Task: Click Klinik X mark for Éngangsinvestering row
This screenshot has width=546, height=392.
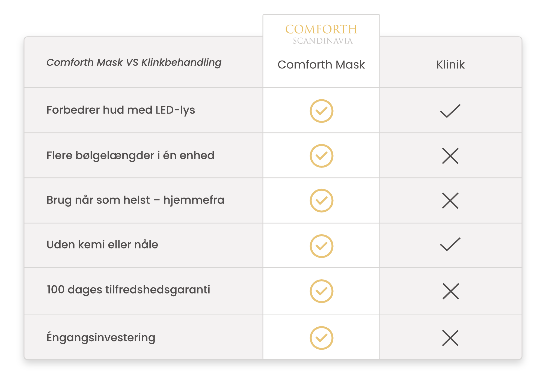Action: [450, 338]
